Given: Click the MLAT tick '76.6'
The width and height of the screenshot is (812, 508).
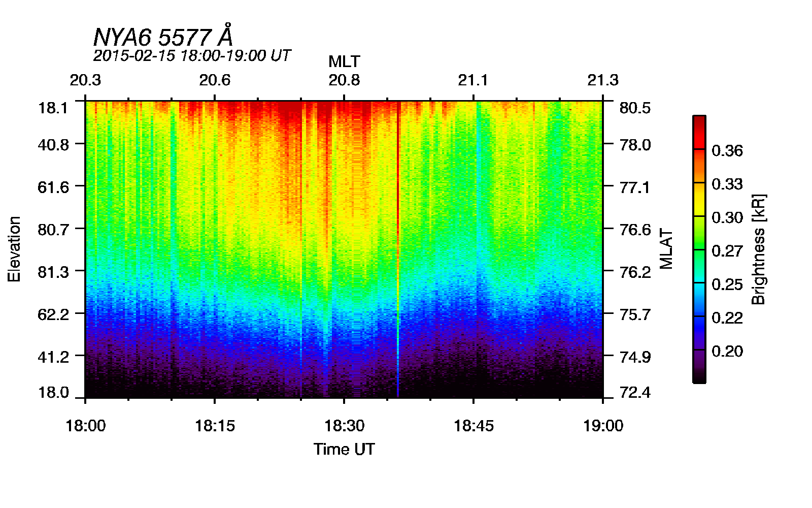Looking at the screenshot, I should click(x=635, y=230).
